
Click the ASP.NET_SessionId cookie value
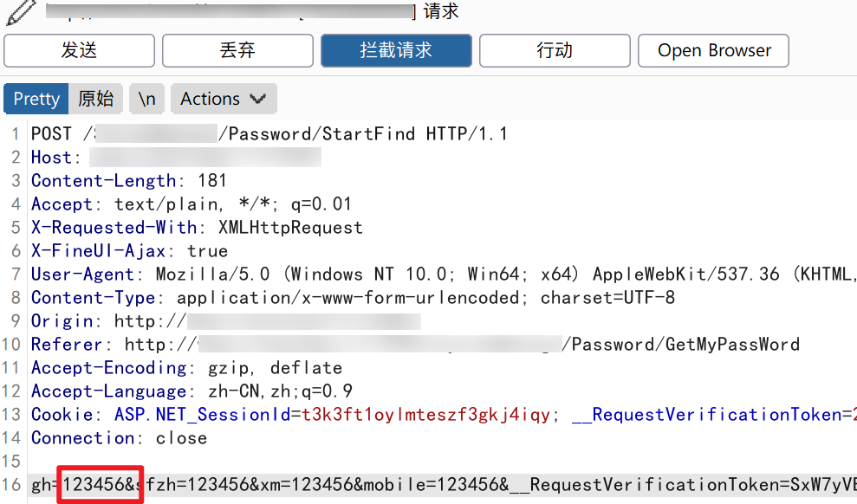point(425,415)
